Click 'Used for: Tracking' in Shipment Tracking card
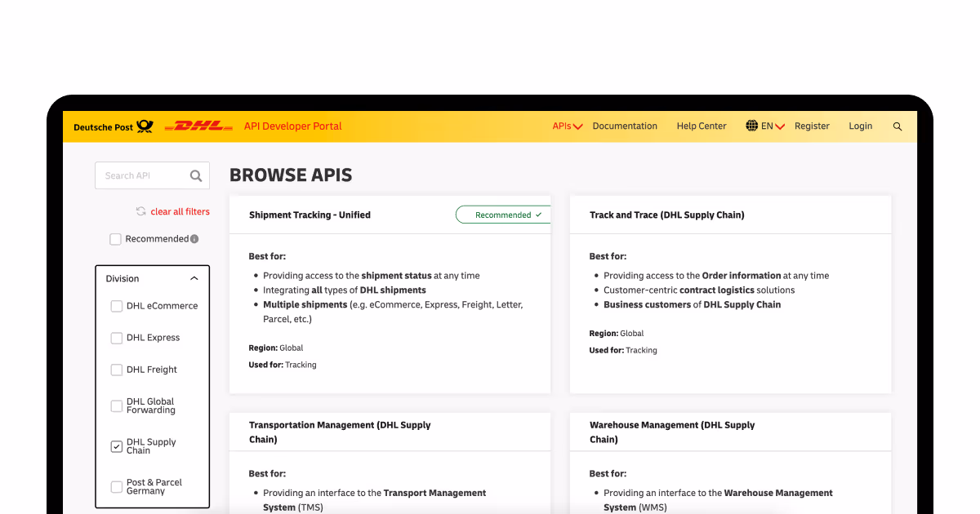The image size is (980, 514). tap(283, 365)
